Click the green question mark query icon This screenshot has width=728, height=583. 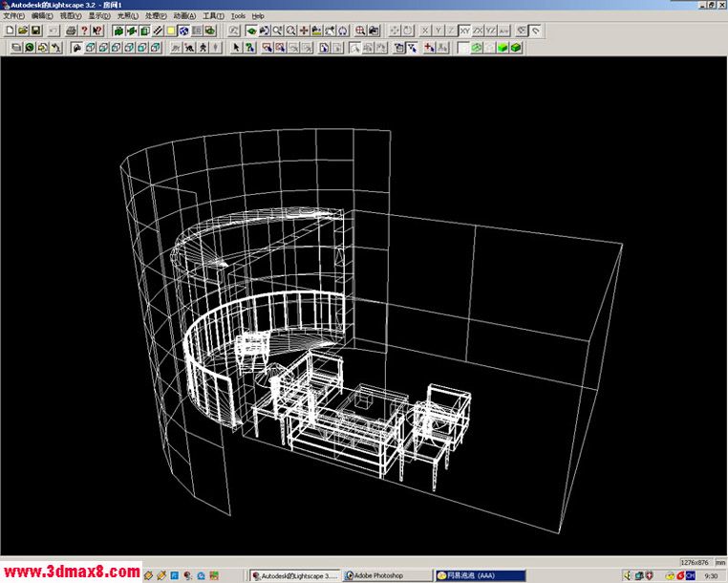coord(249,48)
